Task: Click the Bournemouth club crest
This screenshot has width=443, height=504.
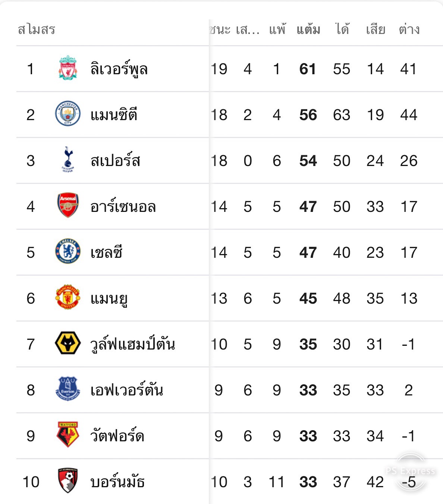Action: (68, 481)
